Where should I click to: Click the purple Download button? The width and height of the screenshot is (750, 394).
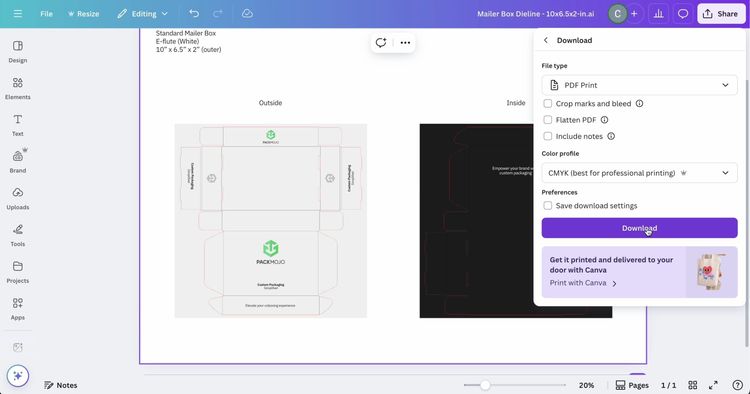(639, 228)
